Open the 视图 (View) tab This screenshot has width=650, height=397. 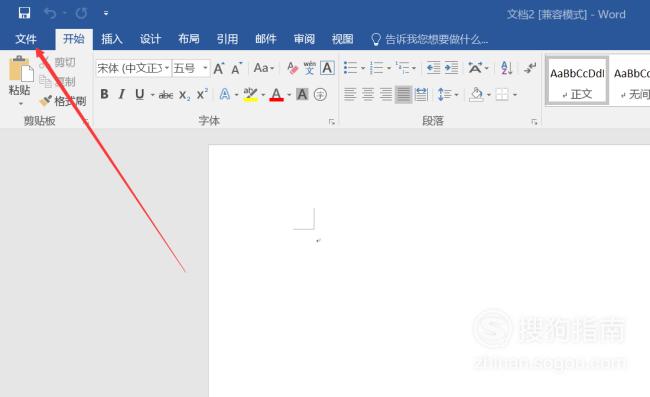[342, 39]
